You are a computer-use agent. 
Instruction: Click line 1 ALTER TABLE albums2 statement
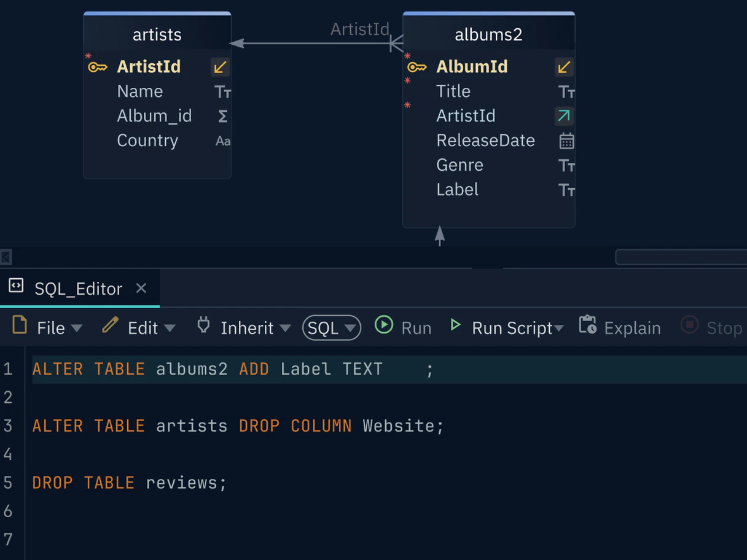[x=233, y=369]
